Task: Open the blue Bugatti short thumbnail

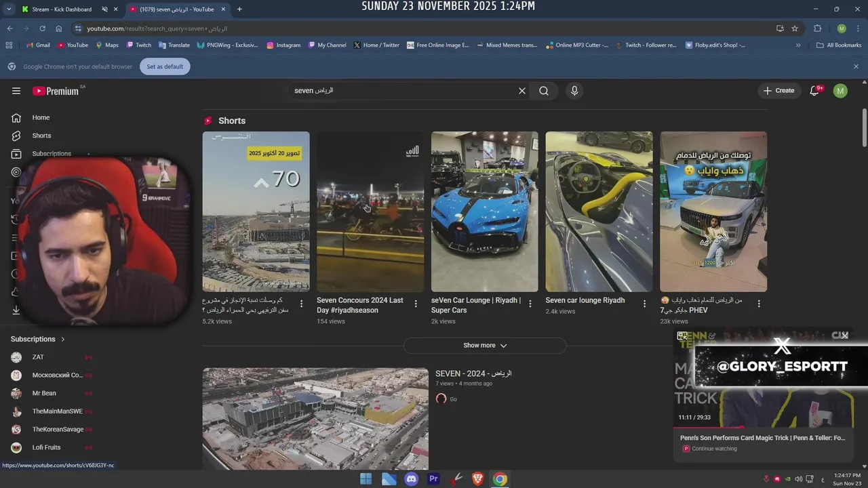Action: click(x=485, y=211)
